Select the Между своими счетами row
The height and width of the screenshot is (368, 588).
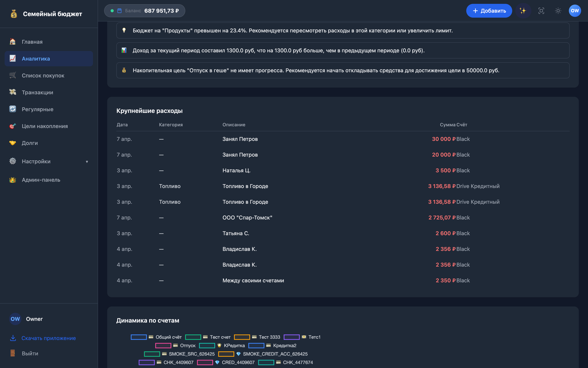tap(343, 280)
